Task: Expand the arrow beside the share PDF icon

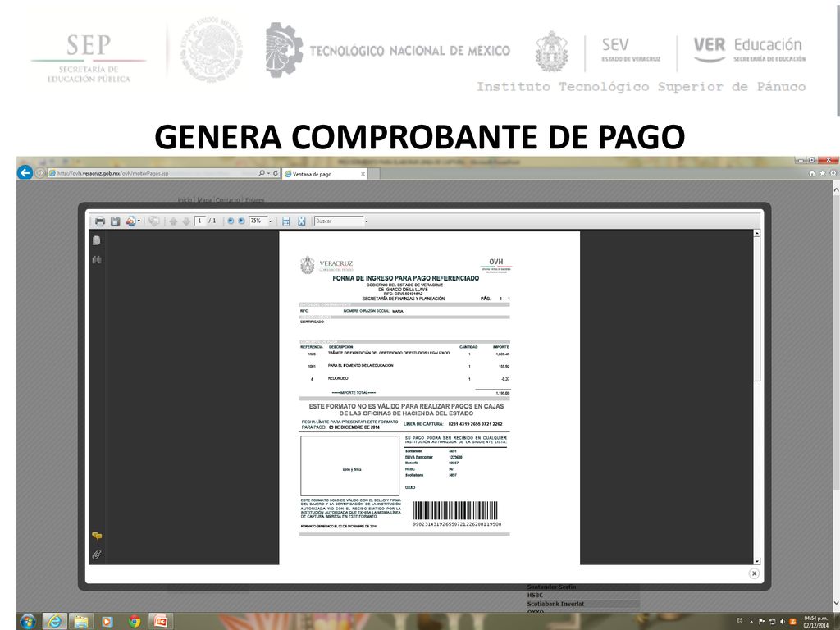Action: tap(139, 221)
